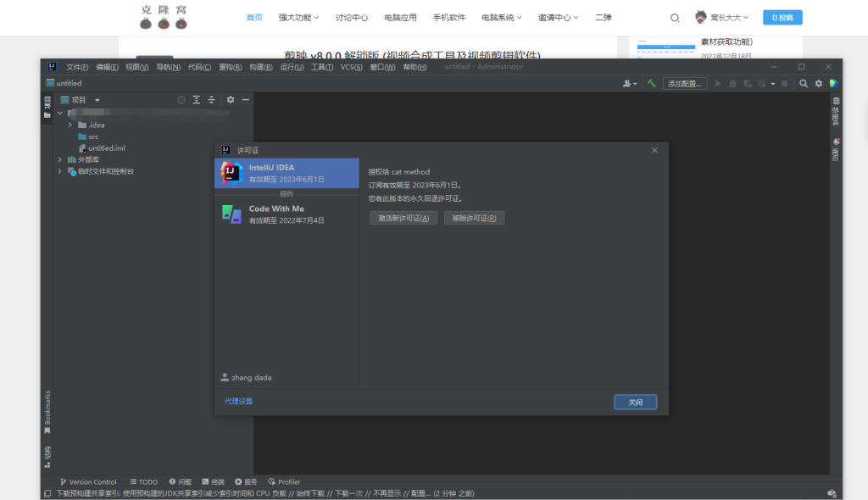Open the 结构 tool window
The height and width of the screenshot is (500, 868).
[x=47, y=457]
